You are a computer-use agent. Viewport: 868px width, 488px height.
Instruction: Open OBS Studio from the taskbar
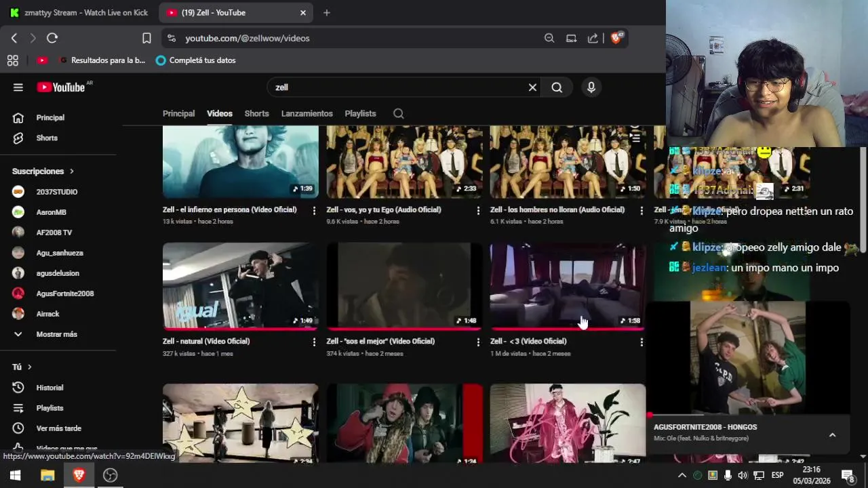(x=110, y=475)
